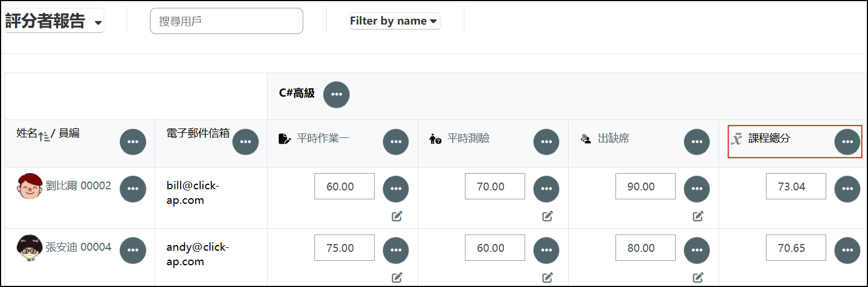This screenshot has height=287, width=868.
Task: Click 劉比爾's 平時測驗 grade field 70.00
Action: [x=495, y=186]
